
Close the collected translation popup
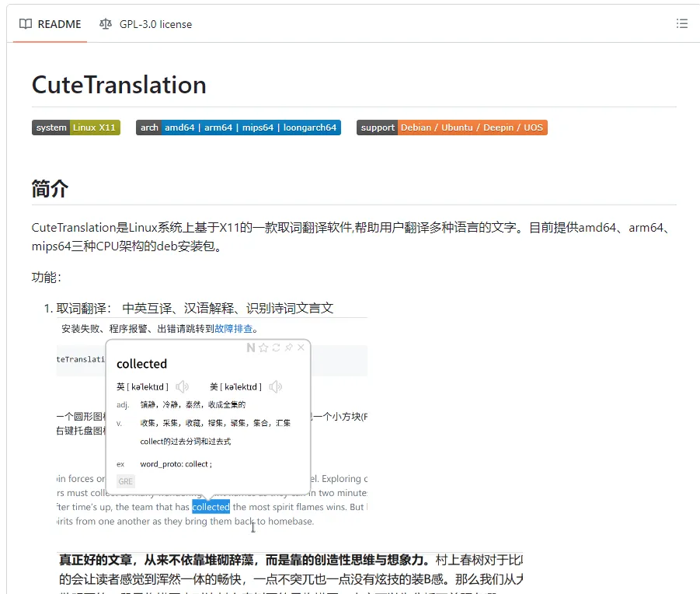click(301, 348)
